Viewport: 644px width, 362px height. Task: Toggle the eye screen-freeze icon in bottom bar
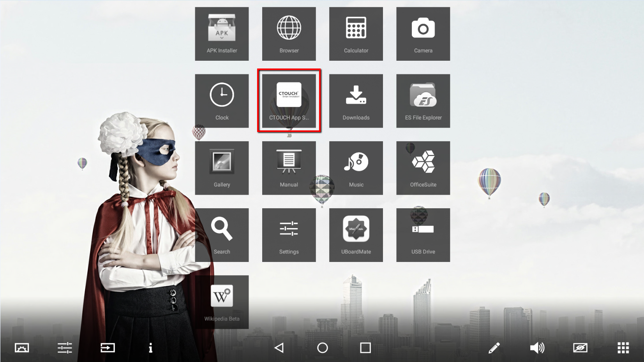coord(580,348)
